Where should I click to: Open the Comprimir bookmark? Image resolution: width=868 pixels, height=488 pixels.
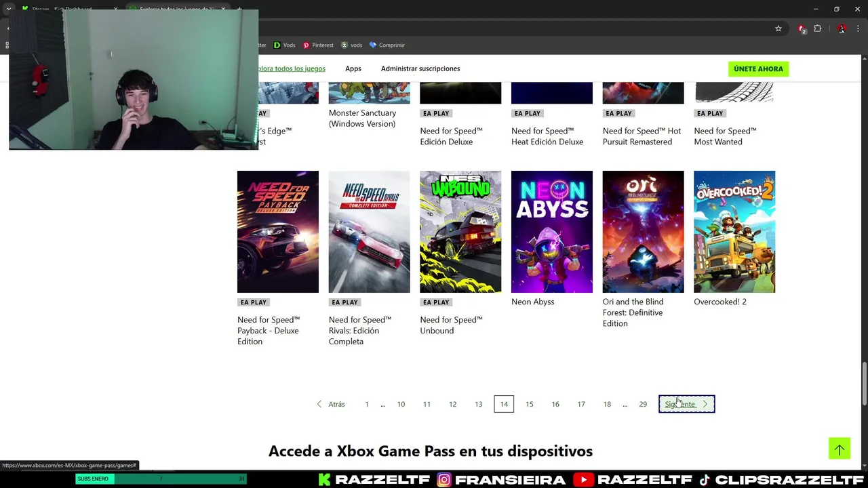[387, 45]
